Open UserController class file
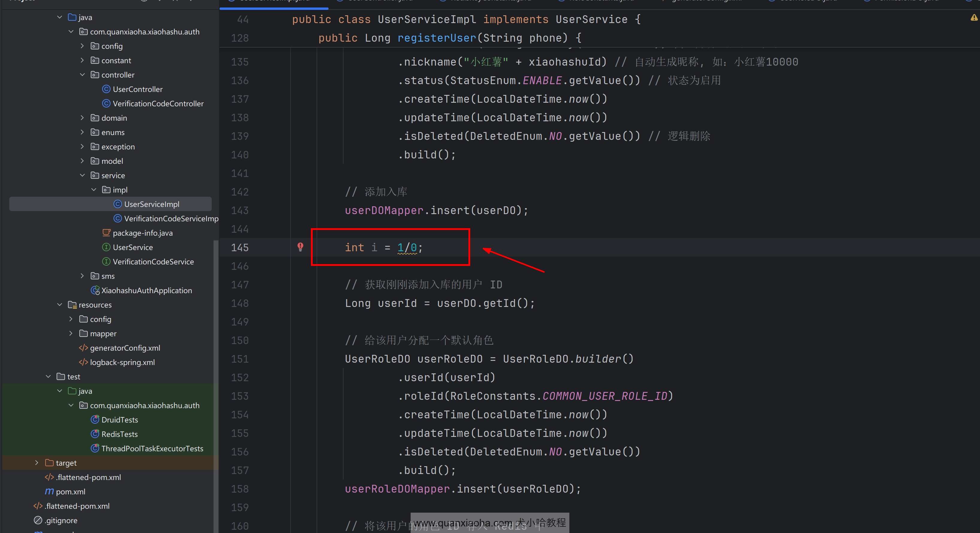The width and height of the screenshot is (980, 533). click(137, 89)
